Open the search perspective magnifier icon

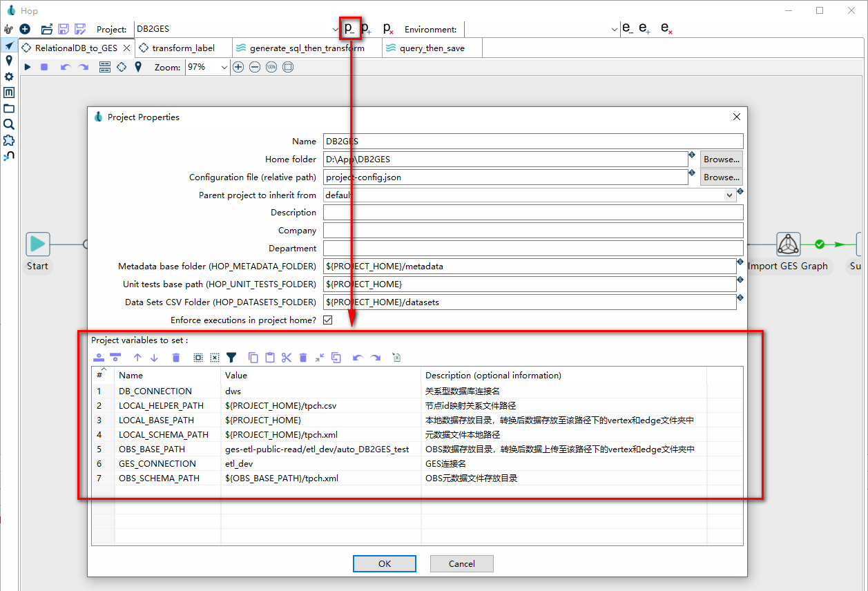point(9,124)
